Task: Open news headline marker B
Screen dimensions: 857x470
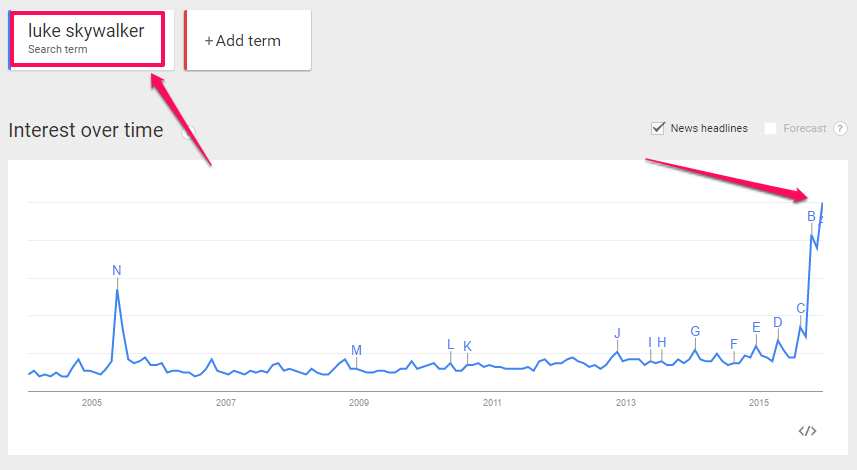Action: tap(812, 216)
